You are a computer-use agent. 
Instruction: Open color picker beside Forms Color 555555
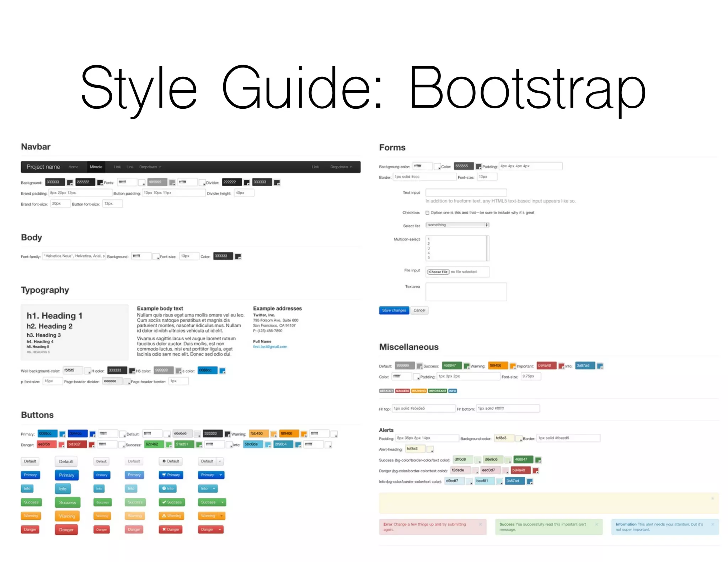click(478, 167)
